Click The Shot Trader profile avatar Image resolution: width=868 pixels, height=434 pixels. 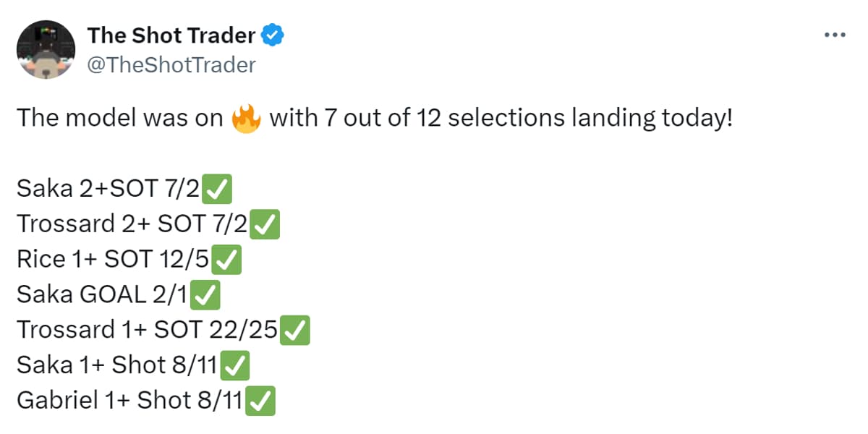point(46,49)
